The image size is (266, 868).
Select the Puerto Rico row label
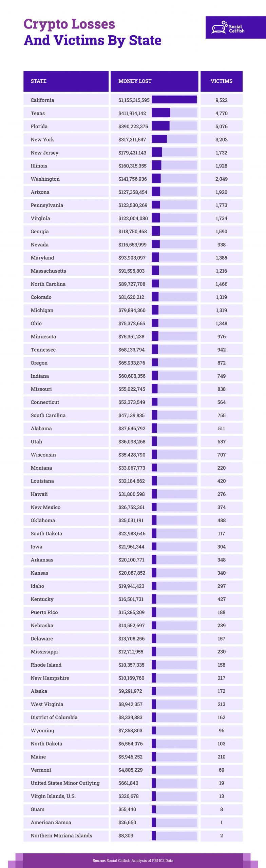coord(44,612)
